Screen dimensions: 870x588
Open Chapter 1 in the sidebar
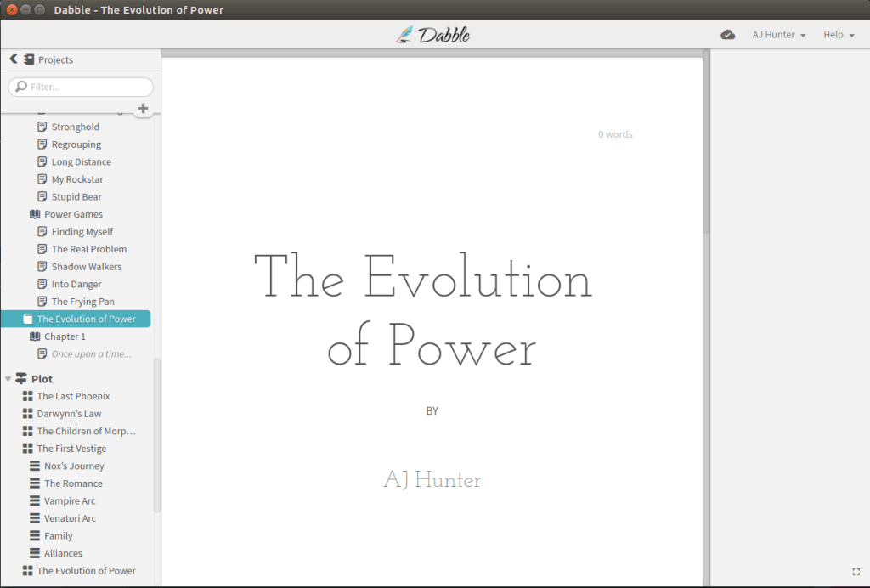[x=65, y=336]
